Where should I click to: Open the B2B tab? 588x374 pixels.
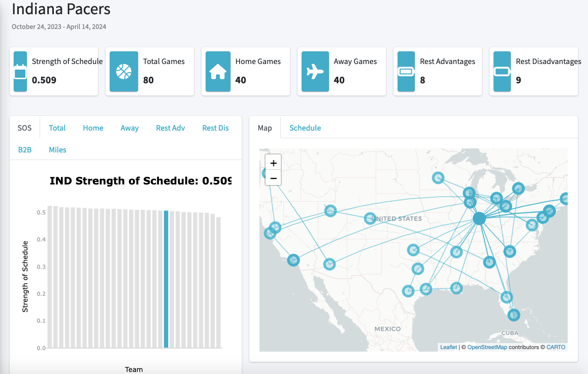point(25,150)
